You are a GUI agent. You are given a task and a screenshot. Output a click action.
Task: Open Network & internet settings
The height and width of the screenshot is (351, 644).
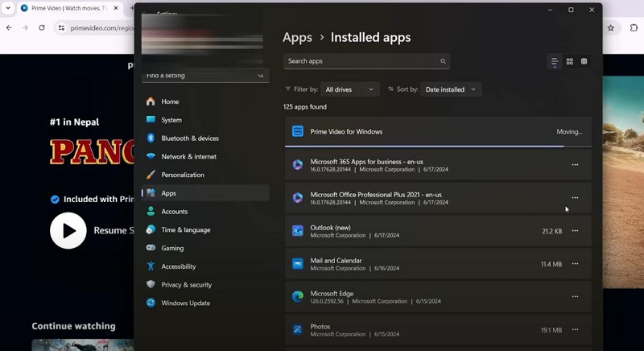pos(205,156)
